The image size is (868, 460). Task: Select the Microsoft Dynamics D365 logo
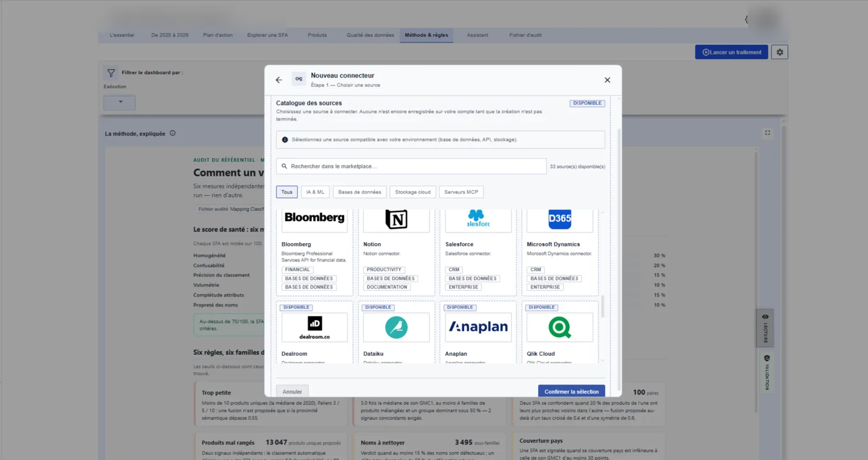(x=560, y=219)
